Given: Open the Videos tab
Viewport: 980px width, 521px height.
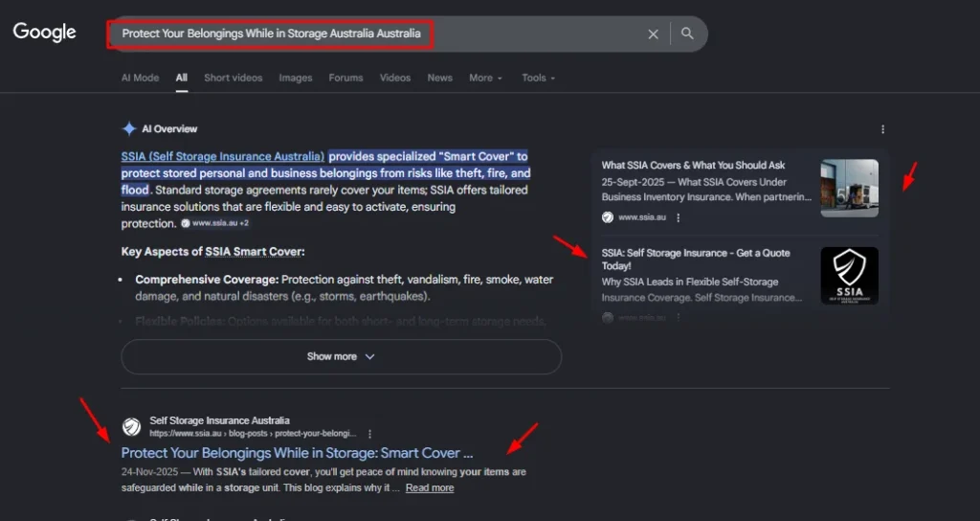Looking at the screenshot, I should (395, 78).
